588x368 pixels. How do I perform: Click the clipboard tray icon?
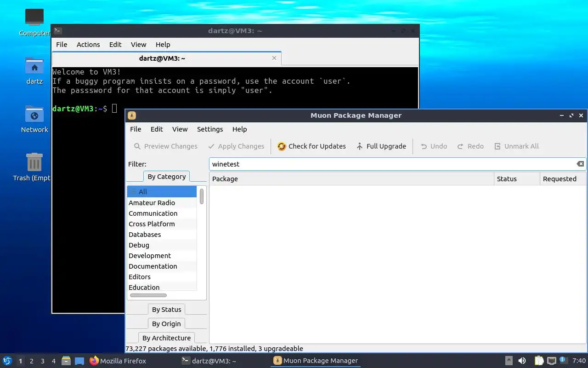pos(539,361)
